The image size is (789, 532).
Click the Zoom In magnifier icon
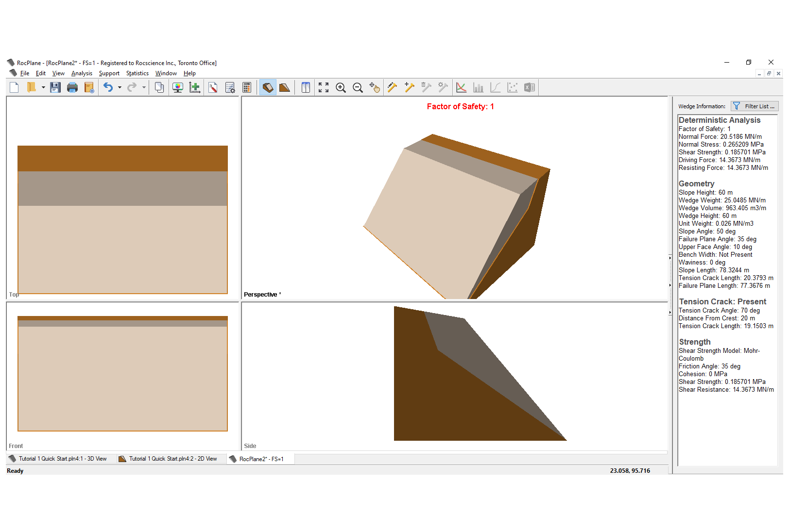click(341, 87)
